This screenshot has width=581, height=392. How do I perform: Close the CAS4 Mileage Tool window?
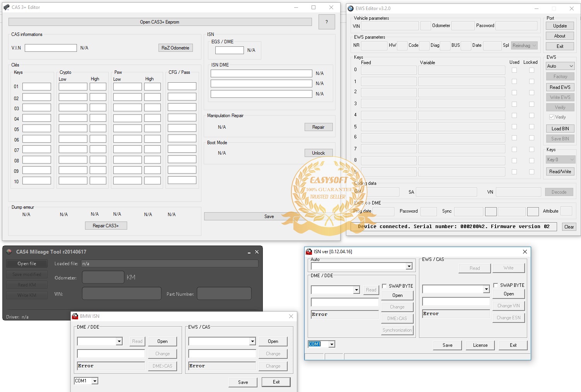[x=257, y=252]
